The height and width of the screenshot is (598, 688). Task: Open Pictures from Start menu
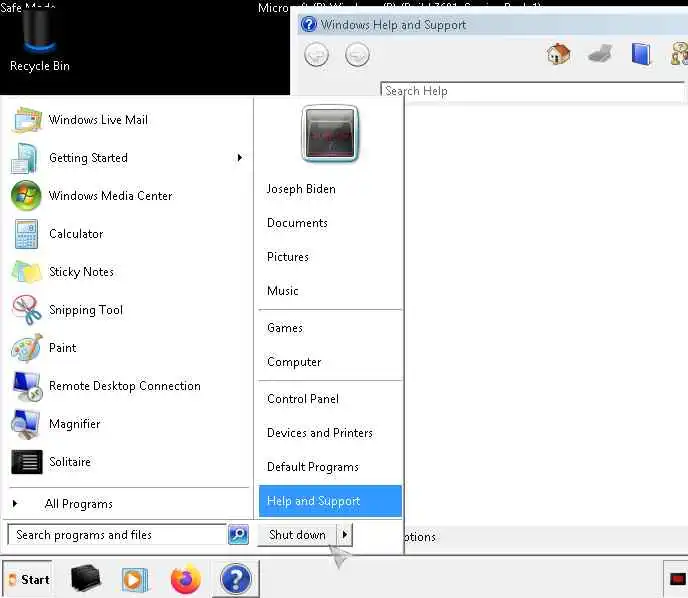pos(287,257)
